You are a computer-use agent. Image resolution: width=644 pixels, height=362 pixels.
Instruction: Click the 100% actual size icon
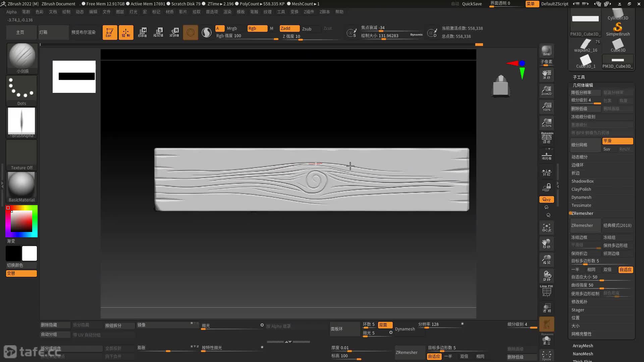point(546,107)
